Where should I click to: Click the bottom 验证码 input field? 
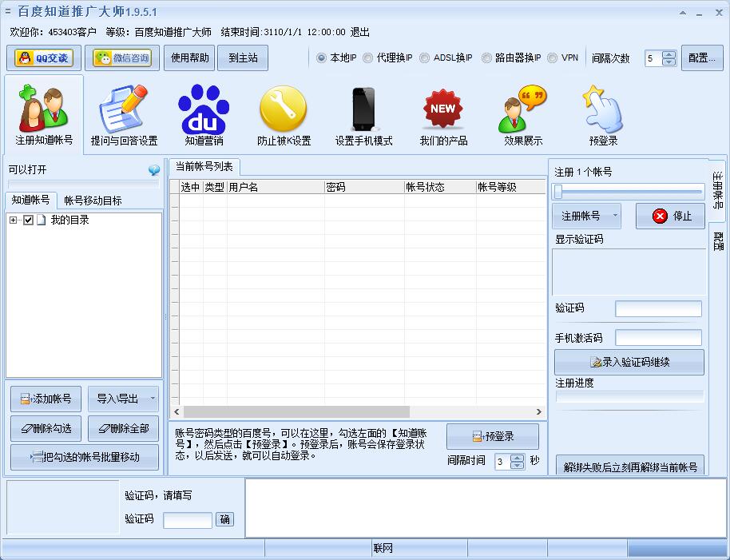(x=188, y=520)
